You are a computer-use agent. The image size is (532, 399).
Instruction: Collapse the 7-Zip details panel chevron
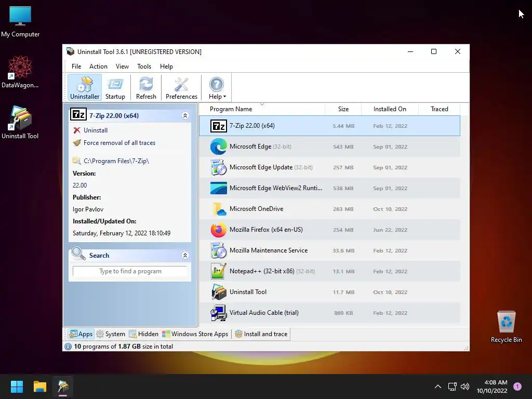(x=185, y=116)
